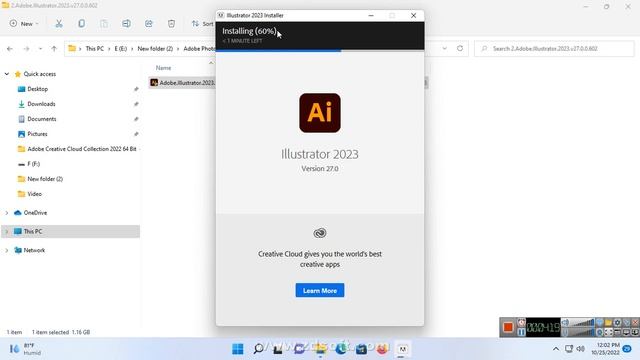The image size is (640, 360).
Task: Open the recorder settings gear icon
Action: [617, 322]
